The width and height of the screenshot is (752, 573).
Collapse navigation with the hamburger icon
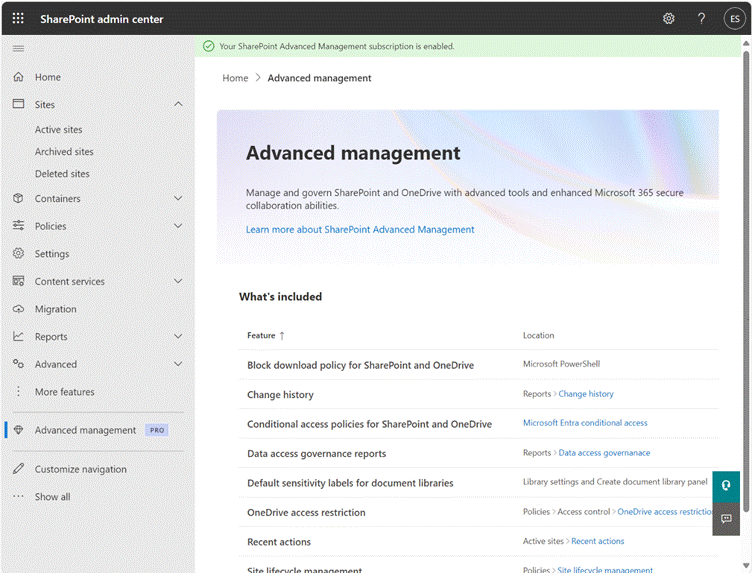click(x=18, y=48)
